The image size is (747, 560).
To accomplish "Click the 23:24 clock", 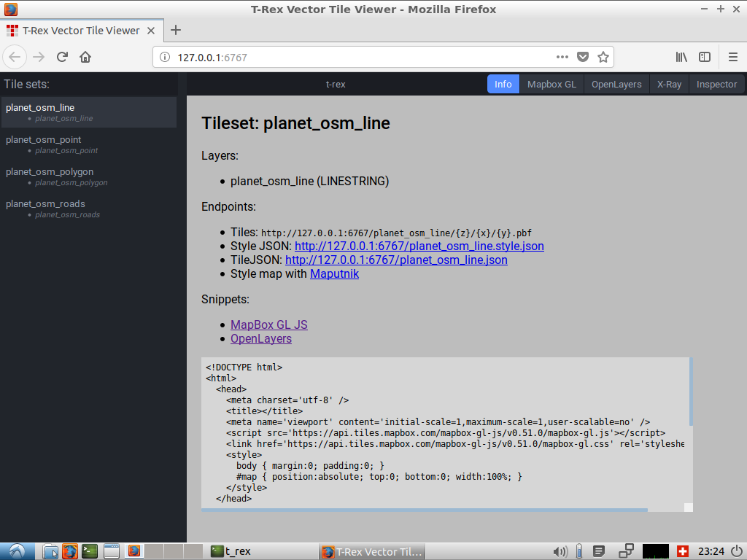I will (711, 551).
